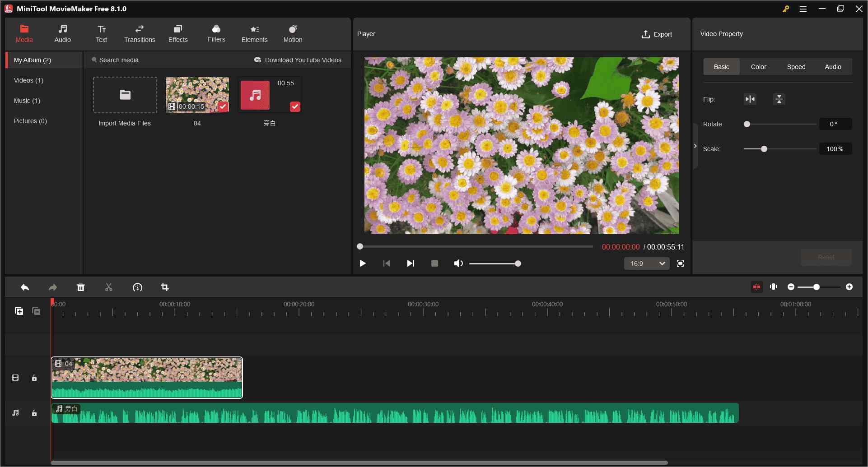Image resolution: width=868 pixels, height=467 pixels.
Task: Add a new timeline track
Action: tap(19, 311)
